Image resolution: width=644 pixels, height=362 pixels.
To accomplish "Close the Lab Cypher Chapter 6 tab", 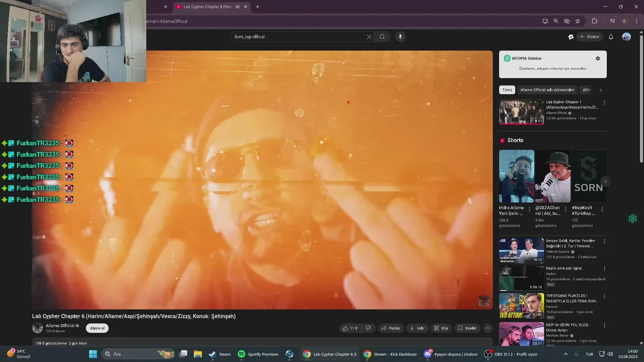I will (246, 7).
